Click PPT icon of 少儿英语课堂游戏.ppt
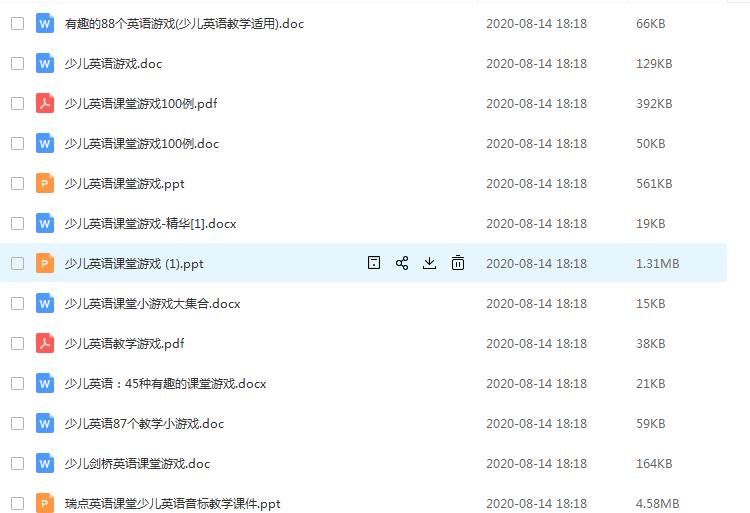Viewport: 750px width, 513px height. (x=45, y=183)
